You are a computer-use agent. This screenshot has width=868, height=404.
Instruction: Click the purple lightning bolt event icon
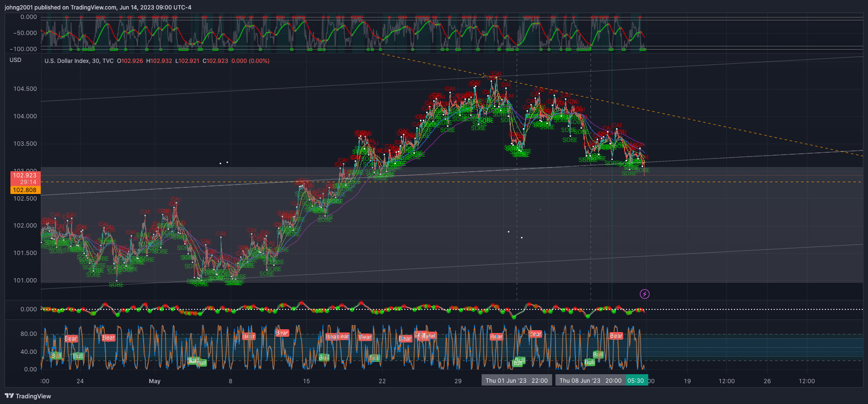coord(644,294)
